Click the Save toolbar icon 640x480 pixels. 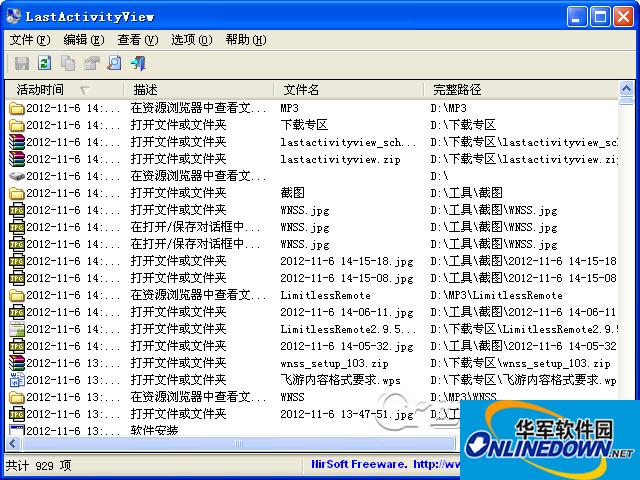click(x=21, y=63)
